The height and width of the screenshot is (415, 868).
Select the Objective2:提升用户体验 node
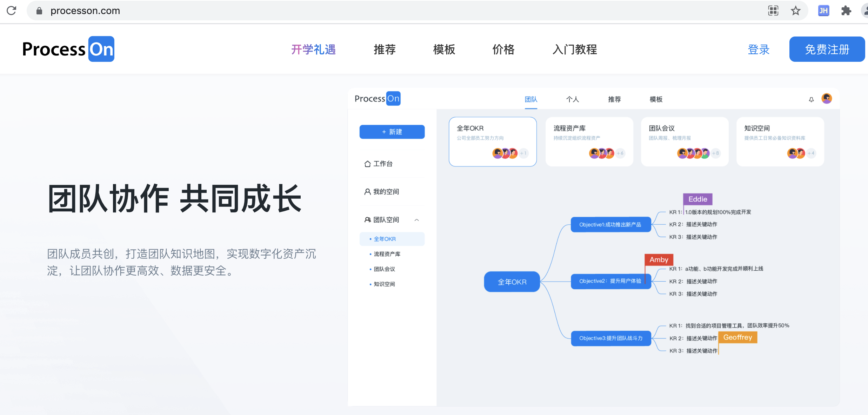click(611, 281)
